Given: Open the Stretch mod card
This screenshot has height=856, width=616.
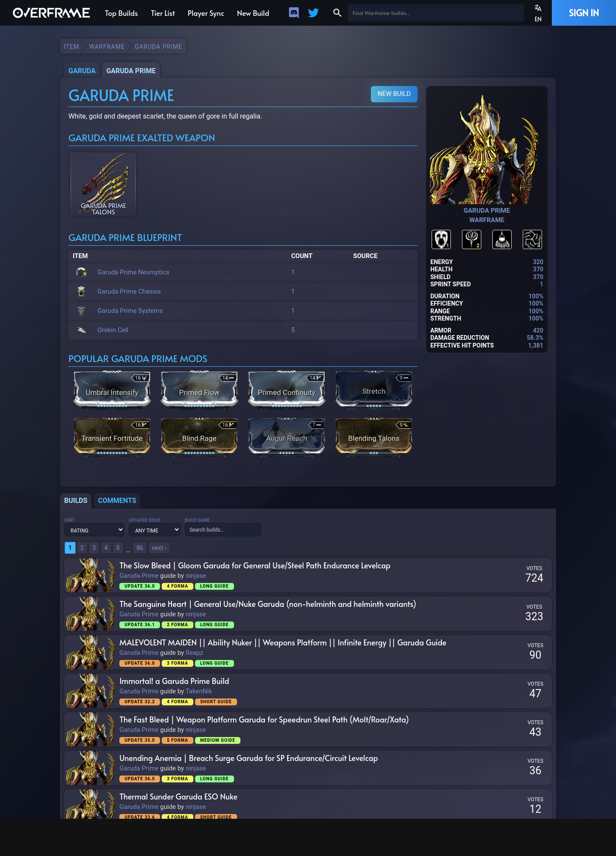Looking at the screenshot, I should point(374,389).
